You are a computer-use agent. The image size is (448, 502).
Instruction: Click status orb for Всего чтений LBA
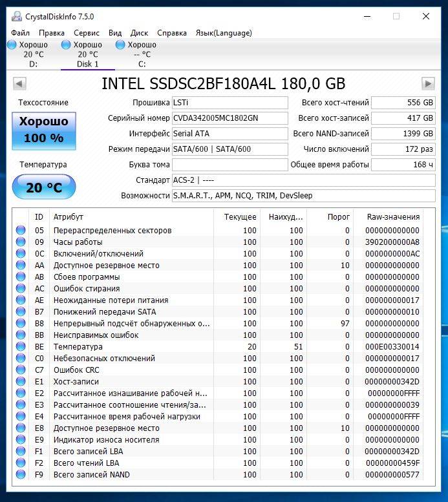tap(21, 463)
